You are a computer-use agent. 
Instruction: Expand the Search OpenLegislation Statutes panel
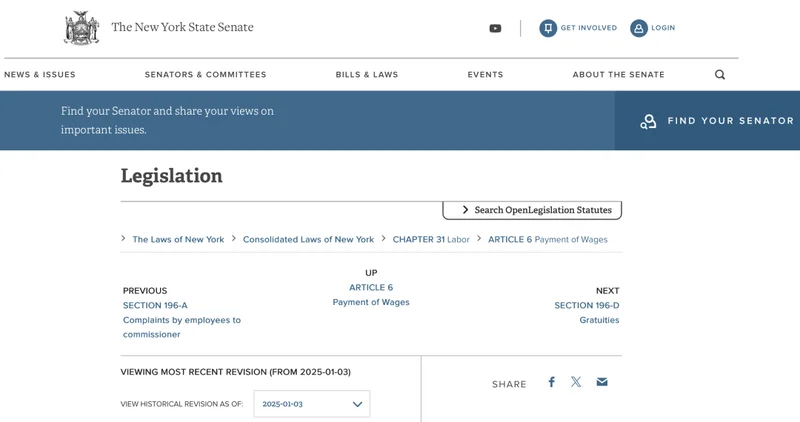[532, 210]
